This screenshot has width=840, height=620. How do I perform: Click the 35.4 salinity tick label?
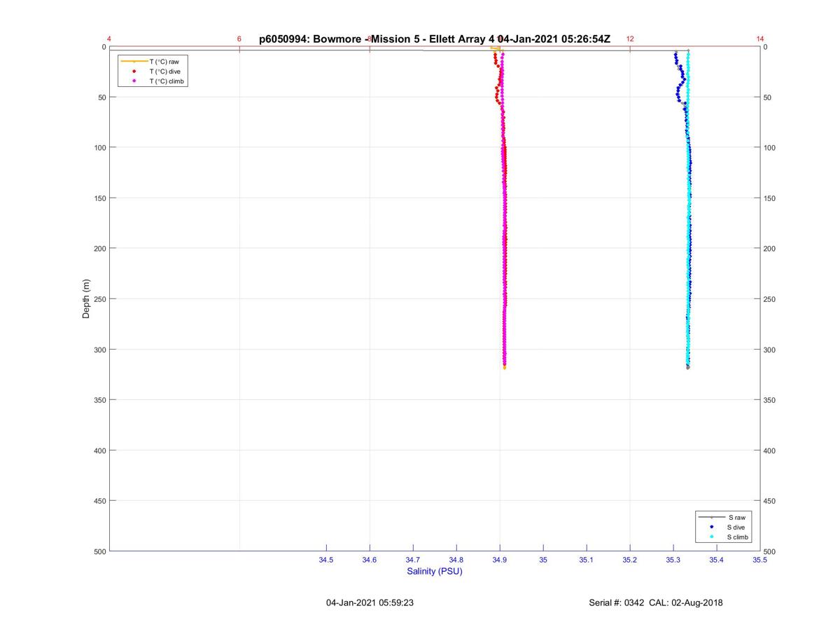click(717, 560)
